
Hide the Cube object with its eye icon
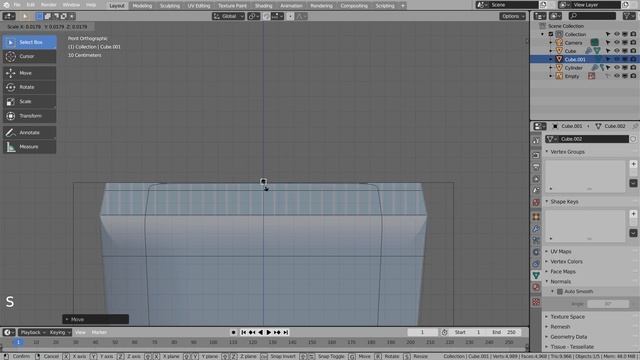pos(617,51)
